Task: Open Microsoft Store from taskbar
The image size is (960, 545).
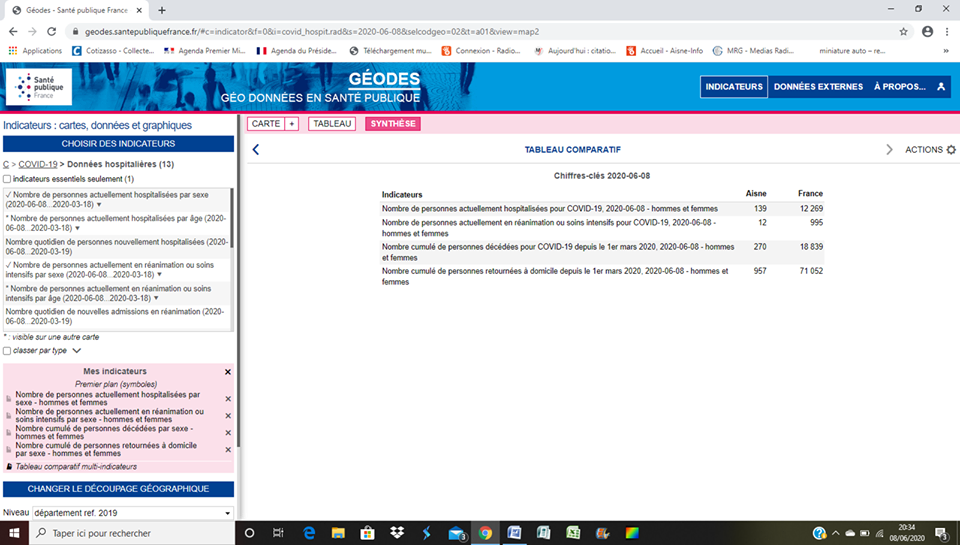Action: (x=367, y=533)
